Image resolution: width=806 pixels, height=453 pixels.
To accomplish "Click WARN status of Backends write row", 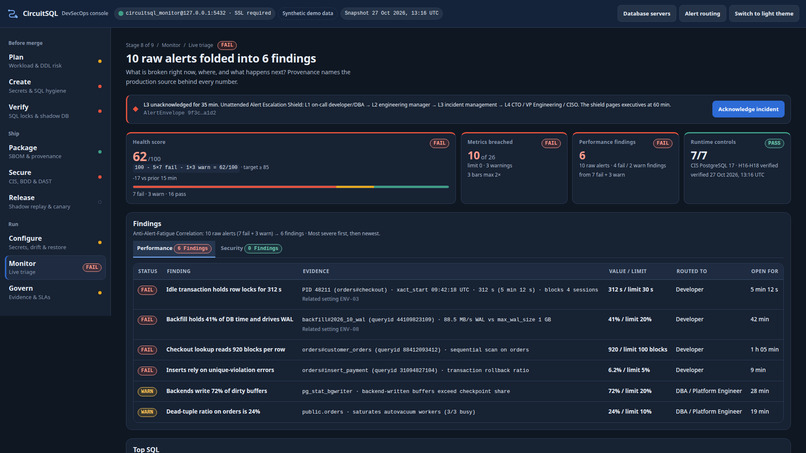I will click(x=147, y=391).
